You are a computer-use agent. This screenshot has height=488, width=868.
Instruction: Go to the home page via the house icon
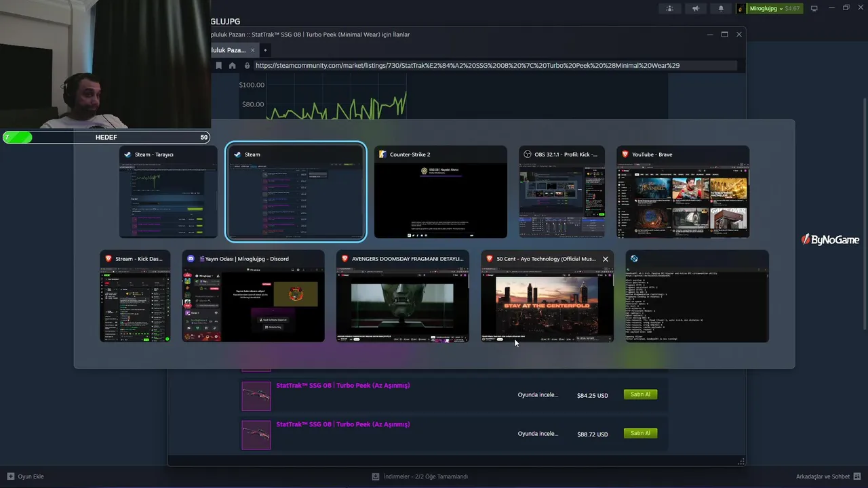pos(232,66)
